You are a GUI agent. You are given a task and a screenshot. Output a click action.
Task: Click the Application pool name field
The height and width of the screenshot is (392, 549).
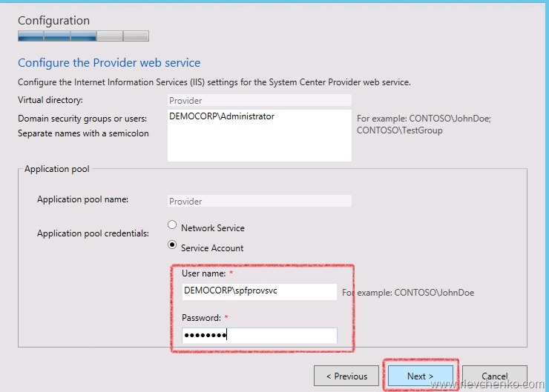click(259, 201)
